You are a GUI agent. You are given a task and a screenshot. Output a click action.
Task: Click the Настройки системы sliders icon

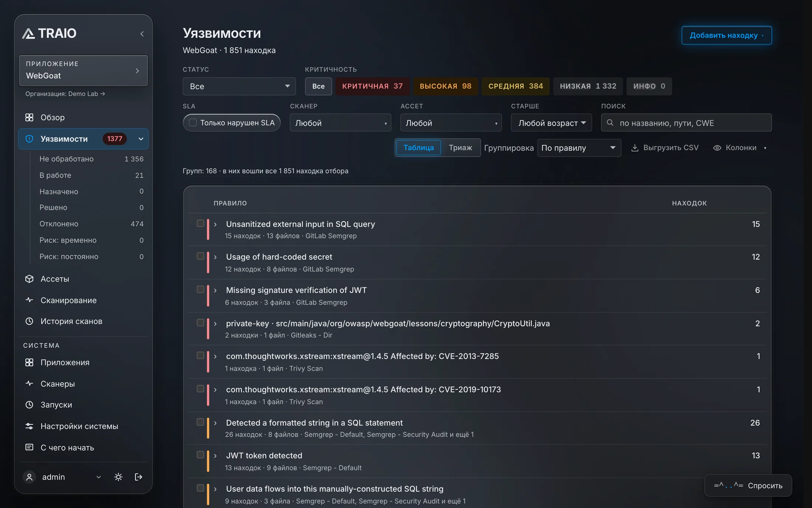[x=29, y=426]
